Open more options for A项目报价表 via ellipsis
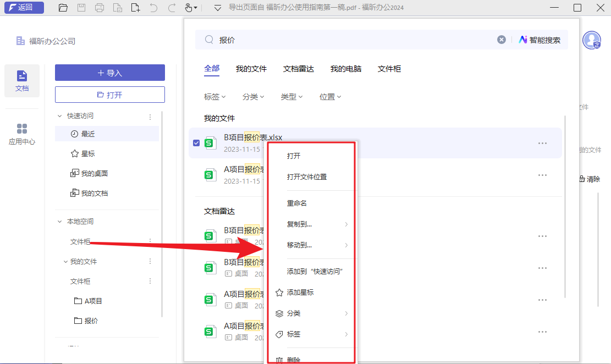 543,174
